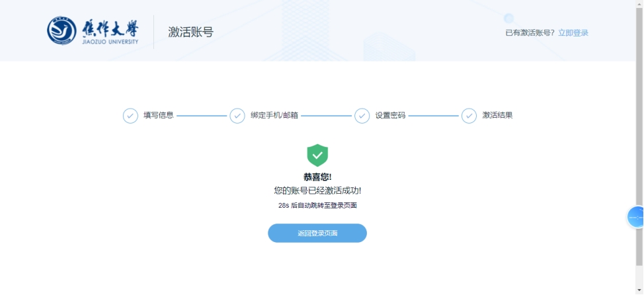Click the checkmark circle beside 设置密码
The image size is (644, 295).
(x=362, y=116)
